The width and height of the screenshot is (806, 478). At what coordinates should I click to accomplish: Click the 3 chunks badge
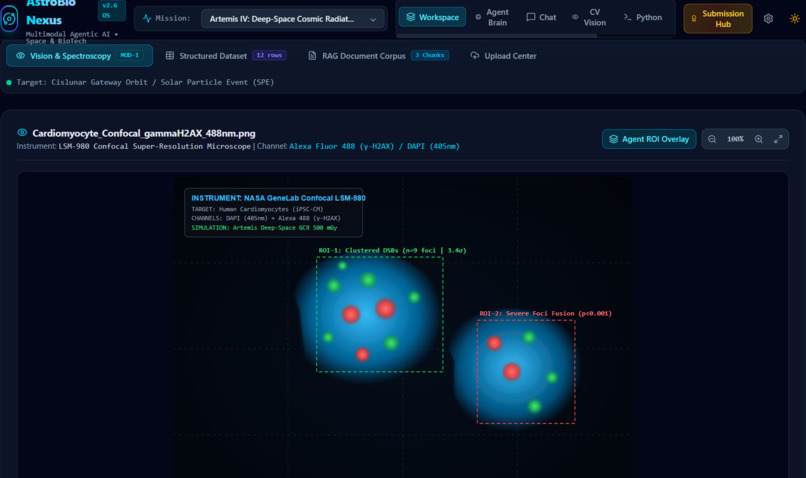pyautogui.click(x=430, y=55)
